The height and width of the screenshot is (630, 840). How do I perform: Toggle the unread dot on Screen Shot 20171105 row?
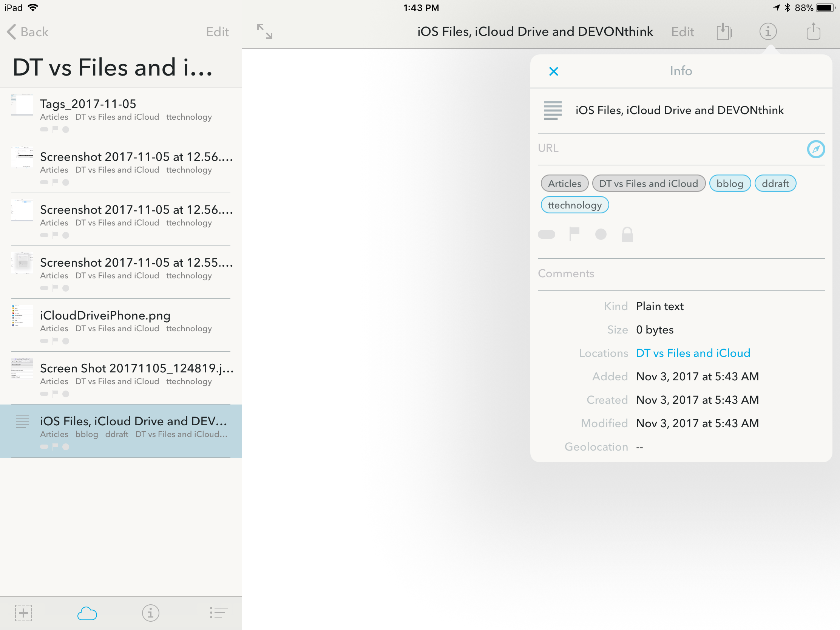(x=66, y=394)
